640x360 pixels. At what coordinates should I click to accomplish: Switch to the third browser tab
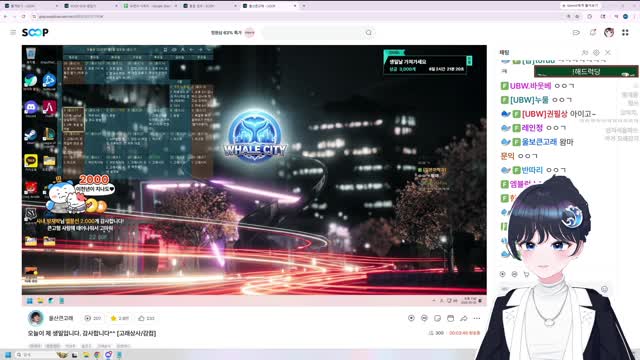[x=150, y=6]
